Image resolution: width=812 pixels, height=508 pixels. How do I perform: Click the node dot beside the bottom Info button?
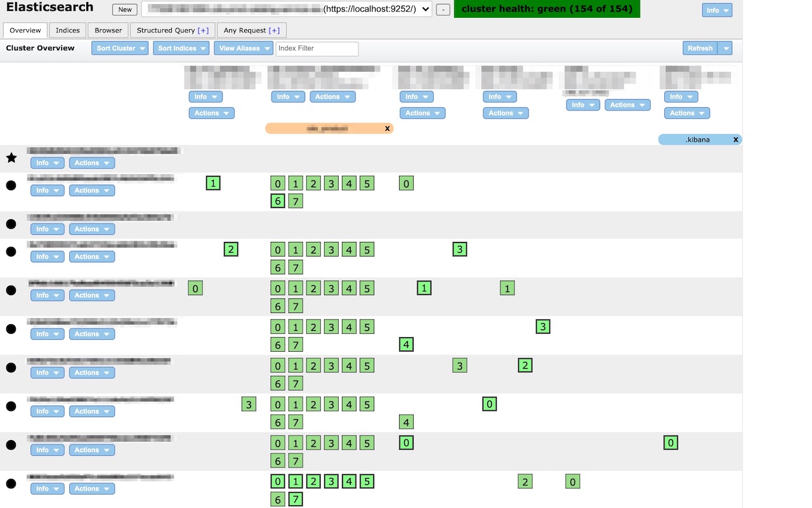tap(11, 483)
